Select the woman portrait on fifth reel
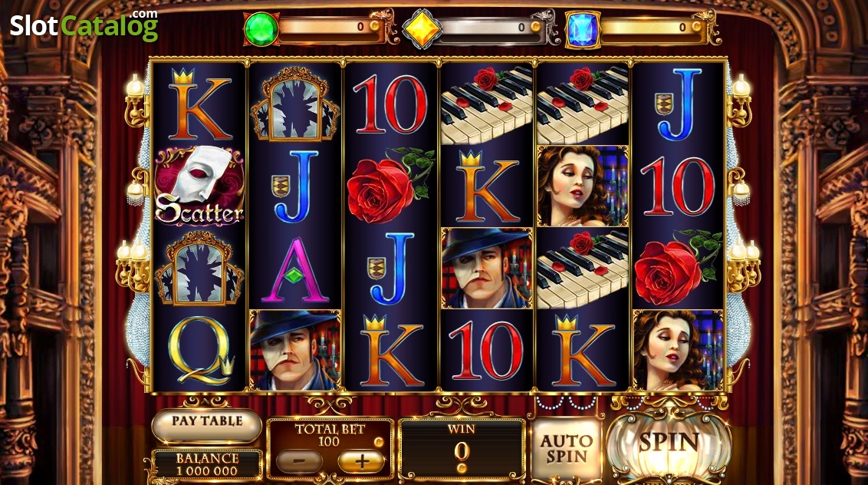This screenshot has height=485, width=868. 582,186
